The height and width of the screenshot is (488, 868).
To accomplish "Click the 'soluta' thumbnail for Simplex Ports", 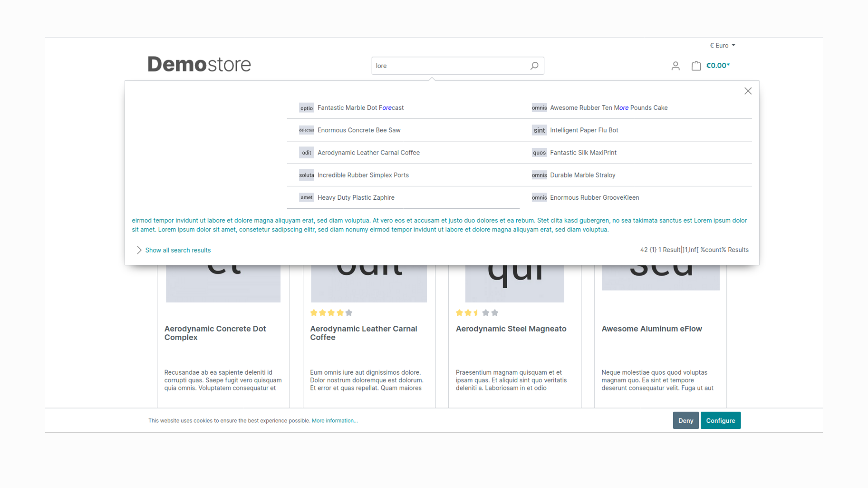I will [x=307, y=175].
